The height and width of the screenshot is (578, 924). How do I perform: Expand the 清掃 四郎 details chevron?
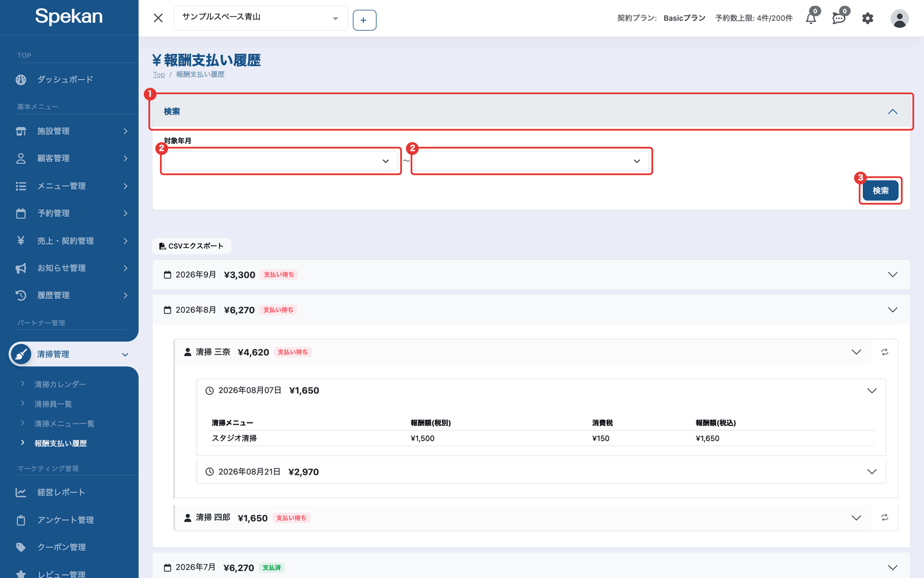(856, 518)
